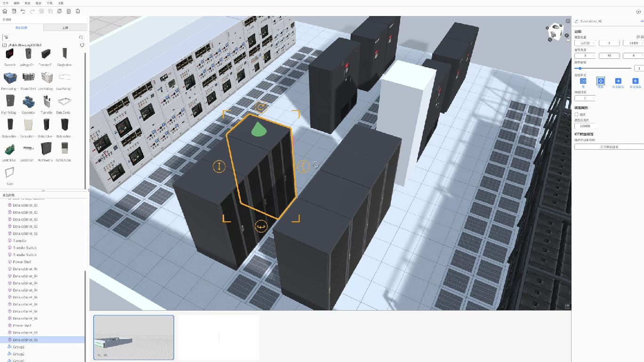Toggle the checkbox under model properties
Image resolution: width=644 pixels, height=362 pixels.
[x=577, y=114]
